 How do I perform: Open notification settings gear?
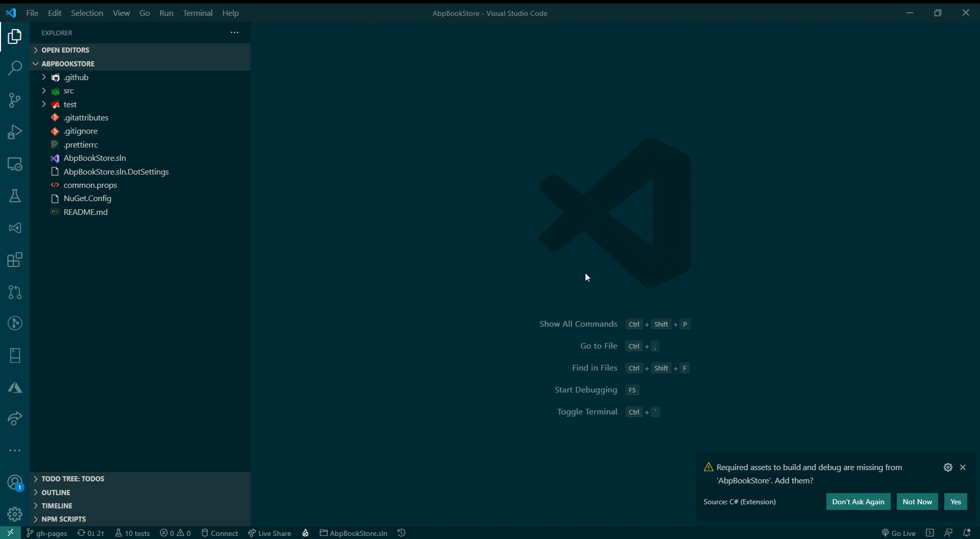coord(948,468)
